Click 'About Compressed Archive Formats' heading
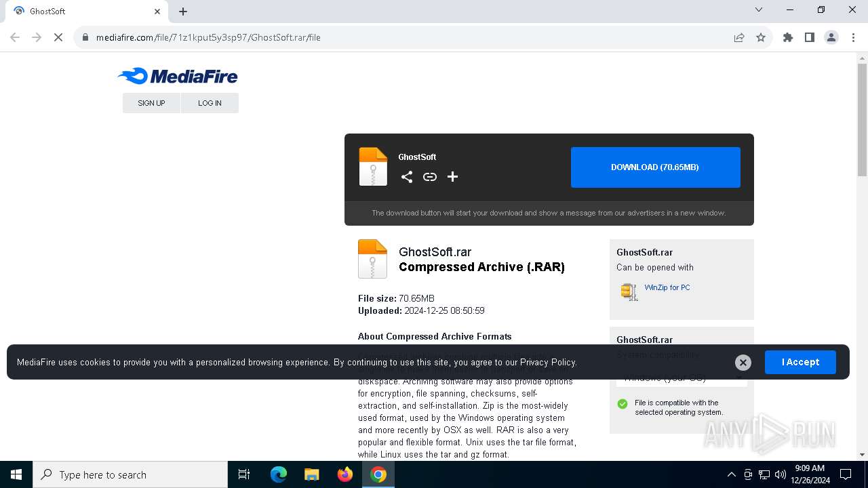868x488 pixels. point(435,337)
